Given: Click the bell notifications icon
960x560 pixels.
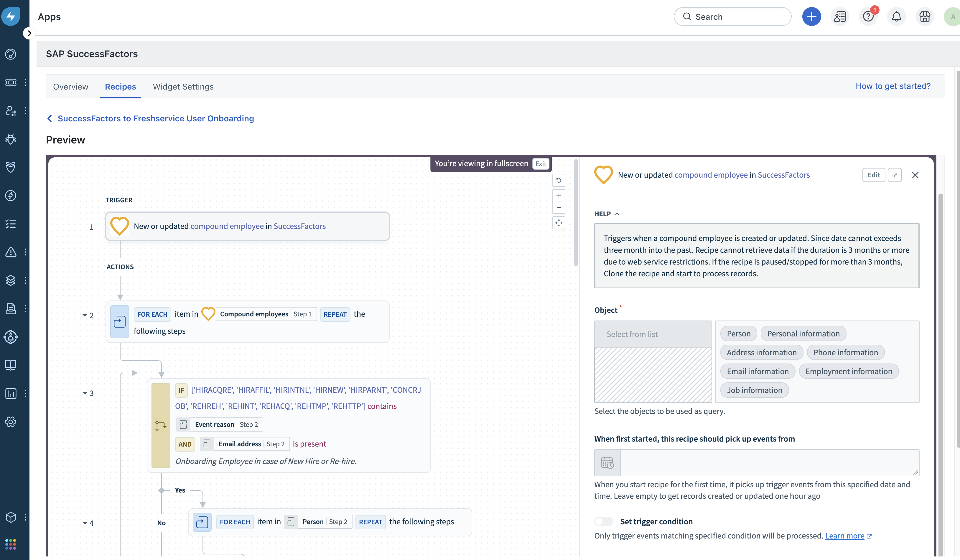Looking at the screenshot, I should point(896,17).
